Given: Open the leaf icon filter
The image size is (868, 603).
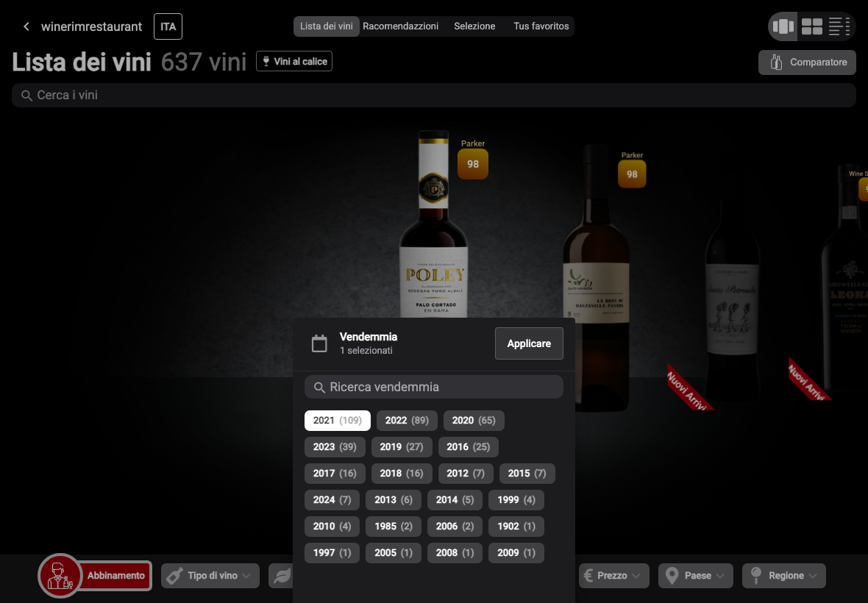Looking at the screenshot, I should (281, 576).
